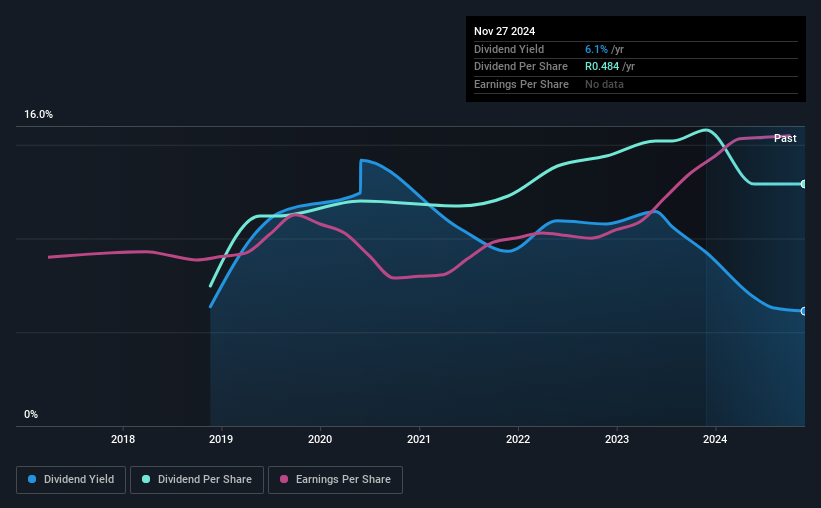Image resolution: width=821 pixels, height=508 pixels.
Task: Click the 'Nov 27 2024' tooltip date
Action: click(504, 31)
